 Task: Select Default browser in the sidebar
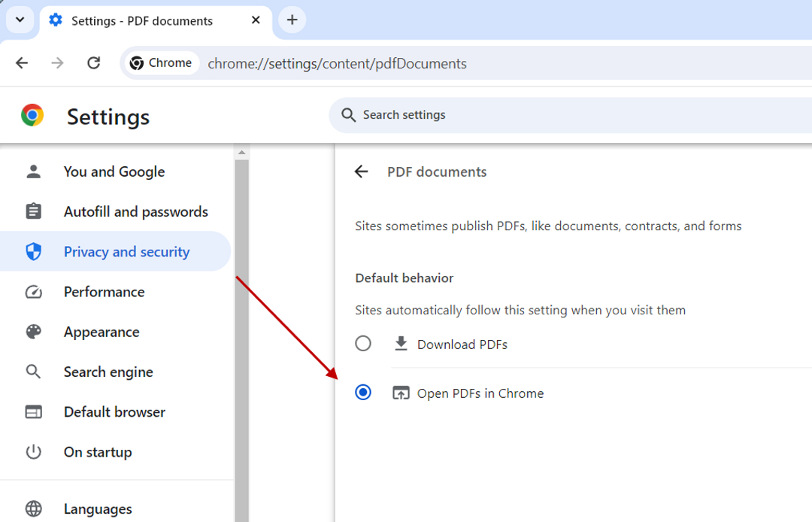(114, 411)
